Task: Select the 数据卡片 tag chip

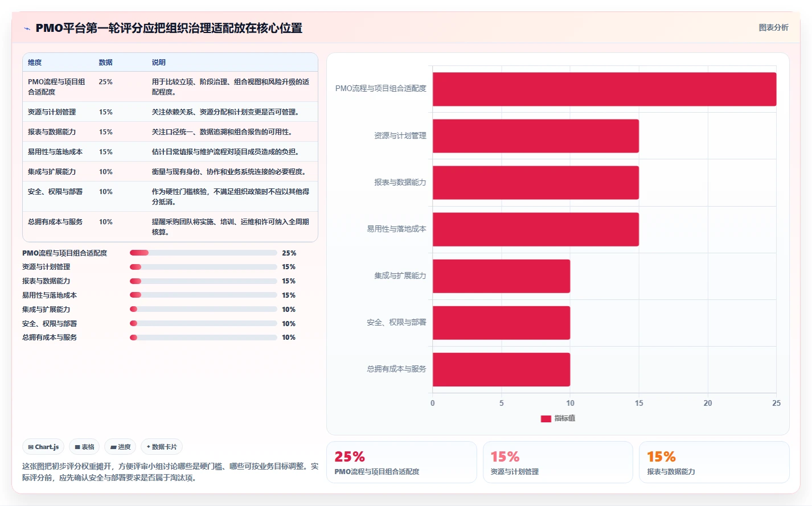Action: [x=162, y=447]
